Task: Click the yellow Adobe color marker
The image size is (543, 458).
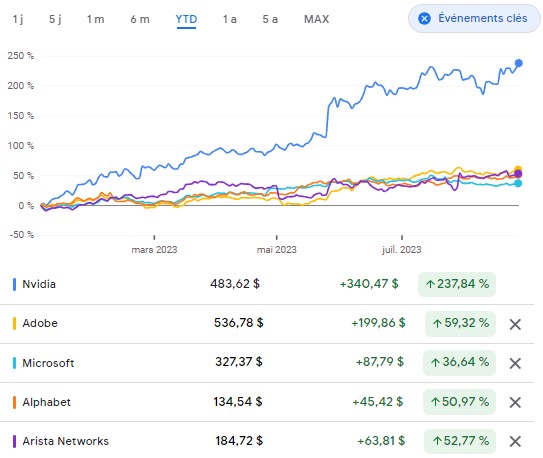Action: [14, 324]
